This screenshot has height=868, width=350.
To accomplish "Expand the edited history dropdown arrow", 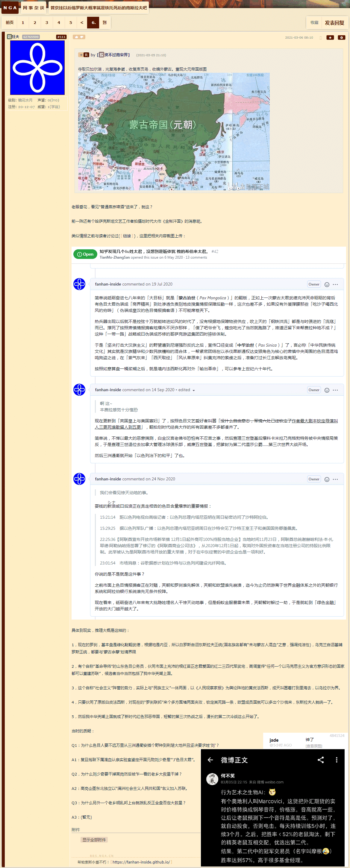I will tap(193, 390).
